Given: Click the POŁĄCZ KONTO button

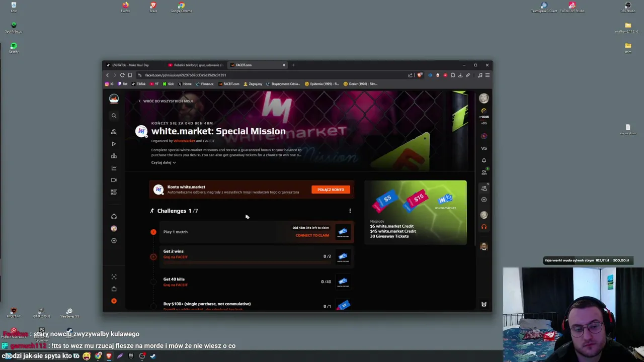Looking at the screenshot, I should tap(331, 190).
